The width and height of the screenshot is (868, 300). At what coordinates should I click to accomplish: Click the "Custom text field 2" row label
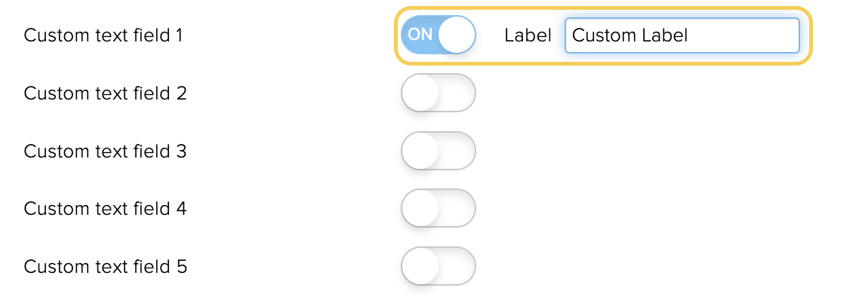[105, 93]
